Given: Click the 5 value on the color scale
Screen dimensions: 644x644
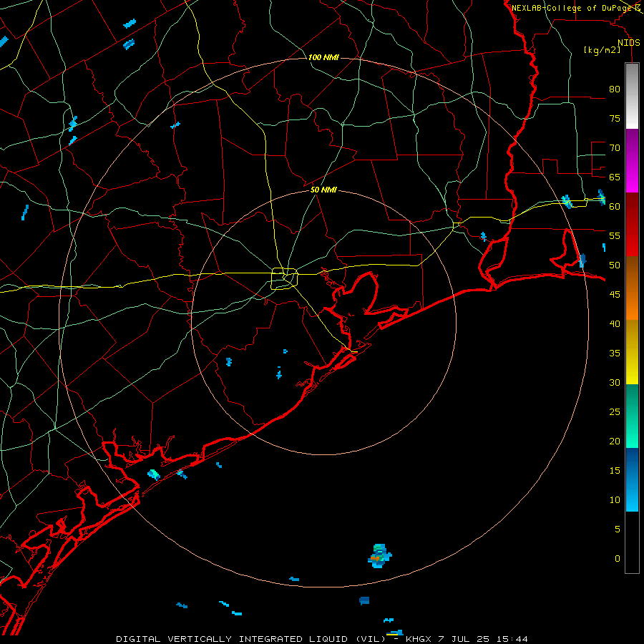Looking at the screenshot, I should pos(618,530).
